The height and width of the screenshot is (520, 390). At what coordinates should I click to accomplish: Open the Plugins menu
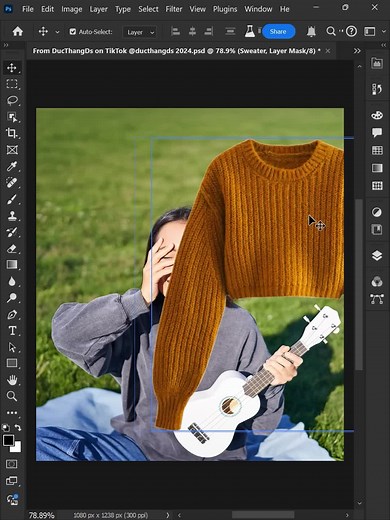225,9
